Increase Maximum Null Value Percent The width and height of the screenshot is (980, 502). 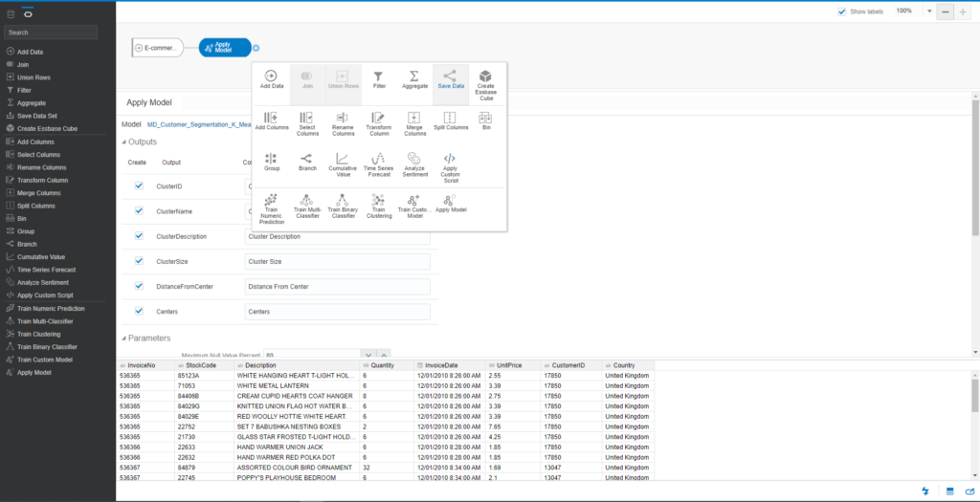(384, 354)
